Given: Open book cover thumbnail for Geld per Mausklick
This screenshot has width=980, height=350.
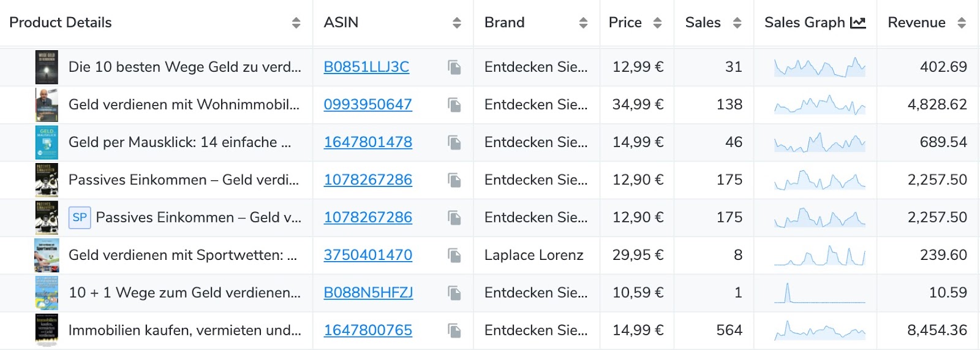Looking at the screenshot, I should point(47,142).
